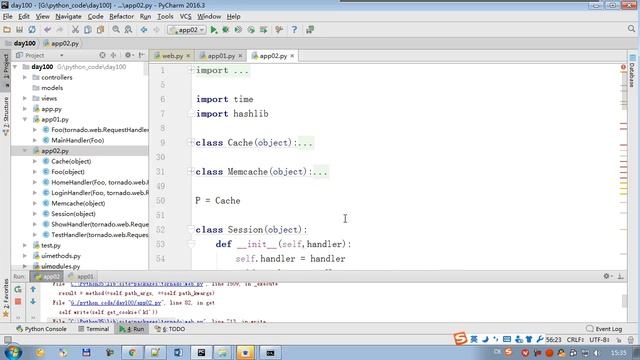Open Run panel settings gear

[x=607, y=276]
